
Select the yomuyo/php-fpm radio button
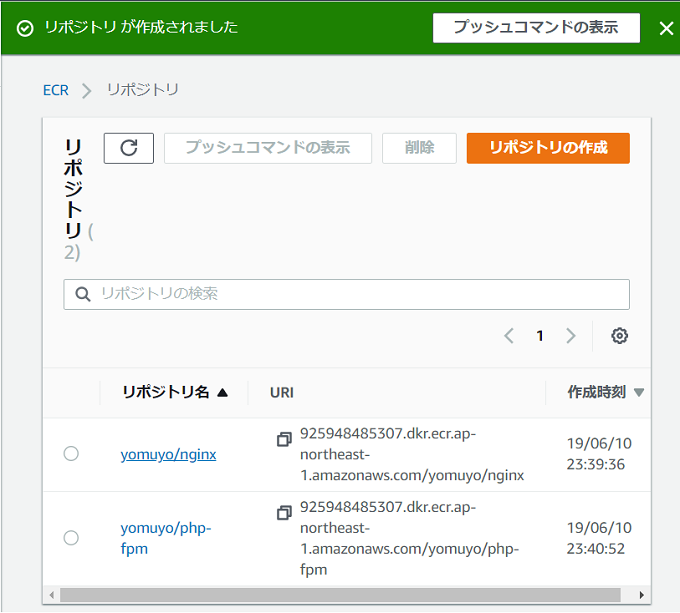click(71, 538)
